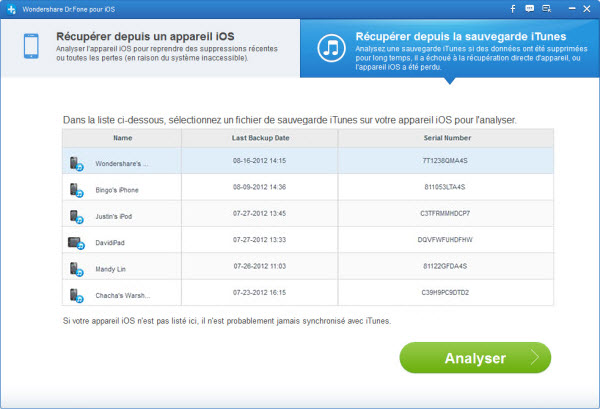Screen dimensions: 600x409
Task: Select Mandy Lin device icon
Action: (x=76, y=269)
